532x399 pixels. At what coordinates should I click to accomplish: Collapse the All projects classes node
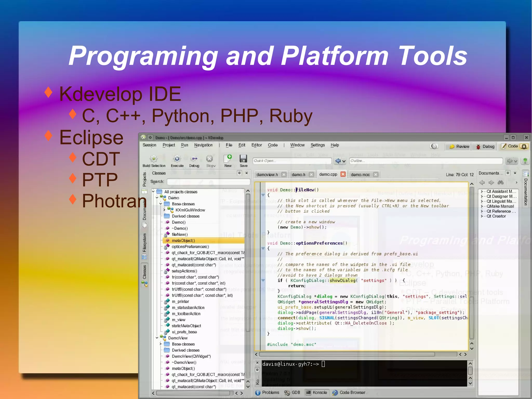(153, 192)
